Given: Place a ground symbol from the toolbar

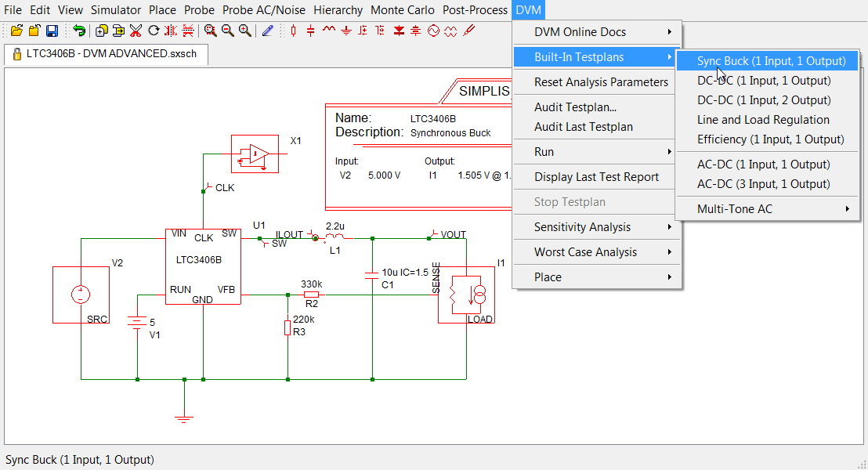Looking at the screenshot, I should (345, 31).
